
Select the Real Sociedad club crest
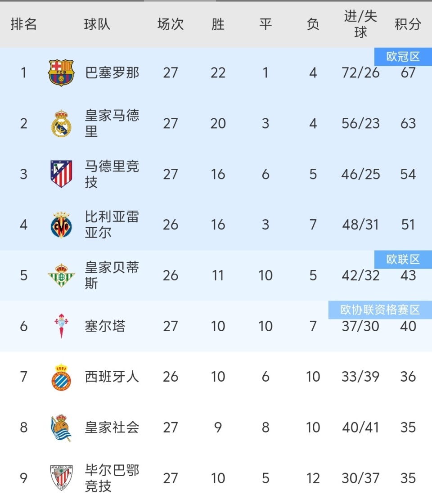[61, 427]
